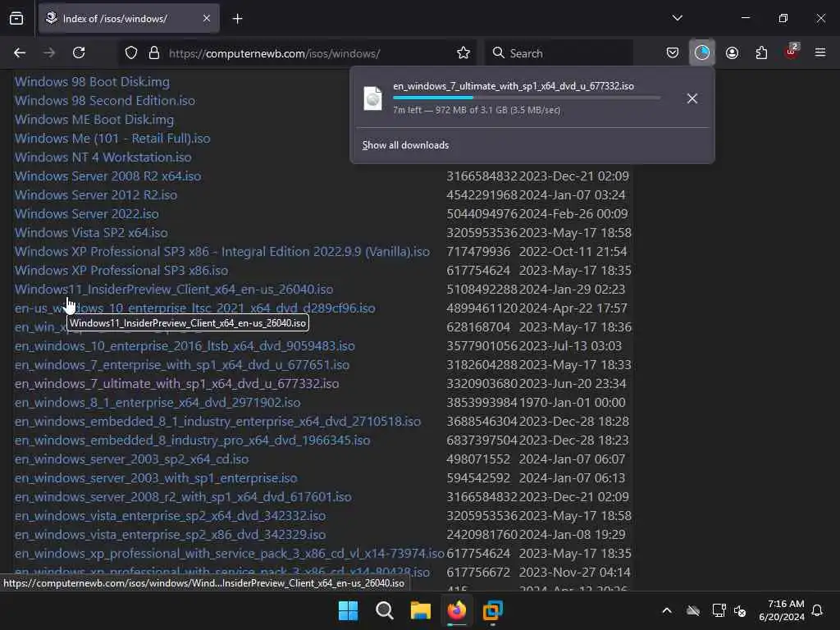Open Windows ME Boot Disk.img link
840x630 pixels.
(x=94, y=120)
